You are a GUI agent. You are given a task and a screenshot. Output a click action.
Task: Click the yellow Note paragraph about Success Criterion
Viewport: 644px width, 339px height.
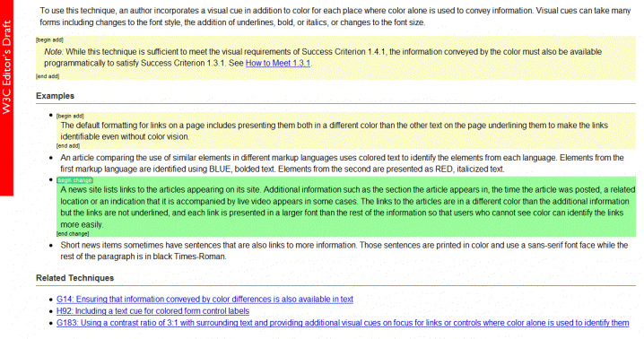point(323,57)
